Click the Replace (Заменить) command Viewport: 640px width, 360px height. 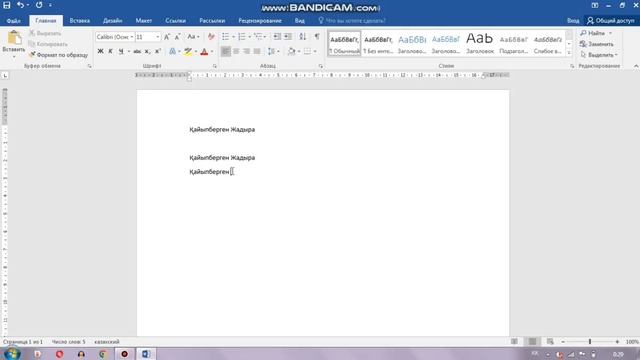pos(597,44)
